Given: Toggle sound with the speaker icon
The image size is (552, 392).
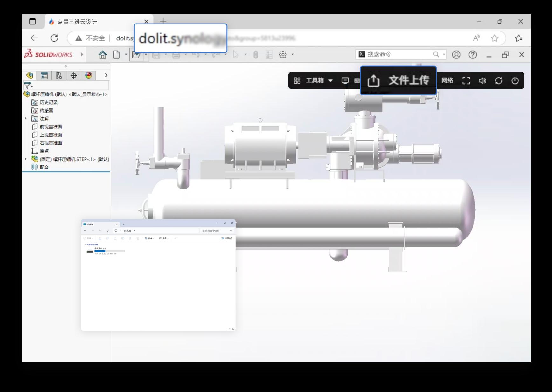Looking at the screenshot, I should coord(482,81).
